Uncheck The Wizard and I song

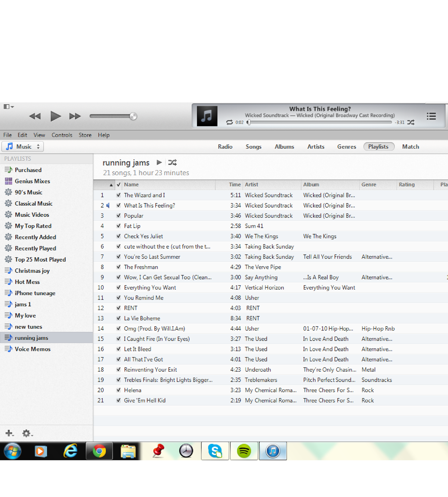click(x=118, y=195)
